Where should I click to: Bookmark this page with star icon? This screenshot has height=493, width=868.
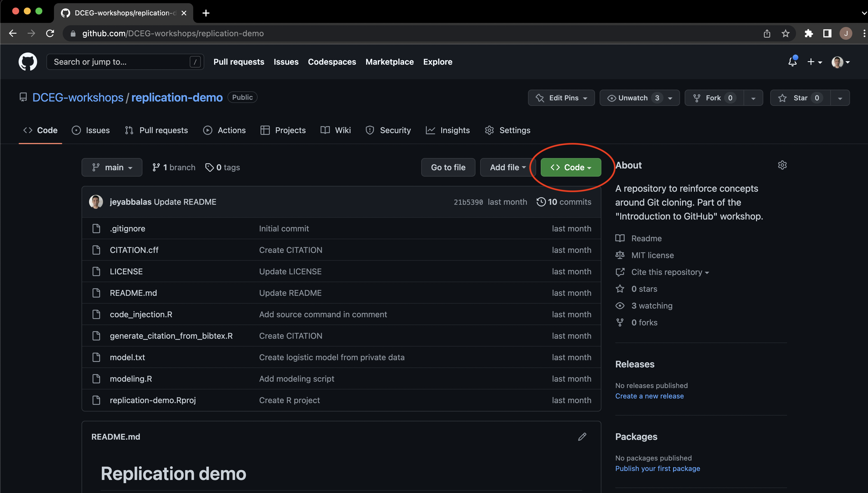coord(785,33)
